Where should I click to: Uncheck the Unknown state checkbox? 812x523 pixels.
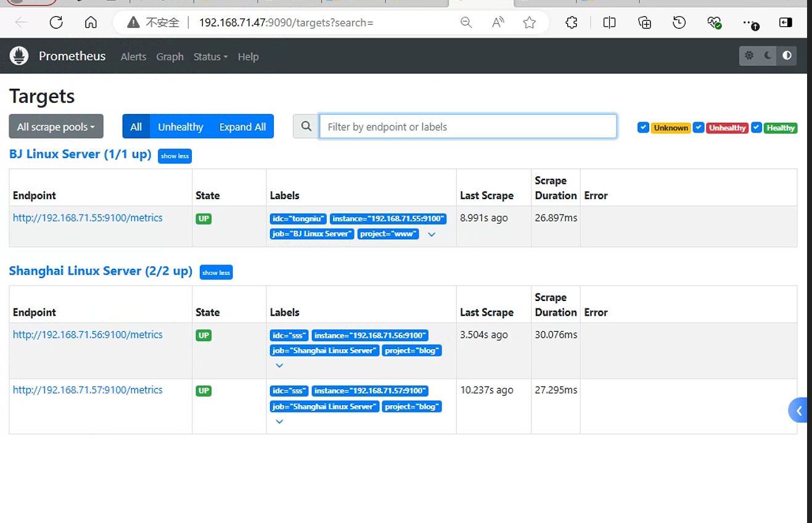tap(643, 127)
